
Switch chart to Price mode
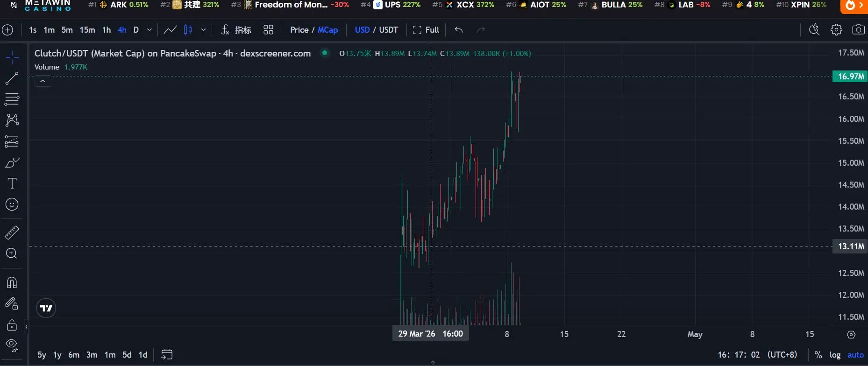click(x=299, y=30)
